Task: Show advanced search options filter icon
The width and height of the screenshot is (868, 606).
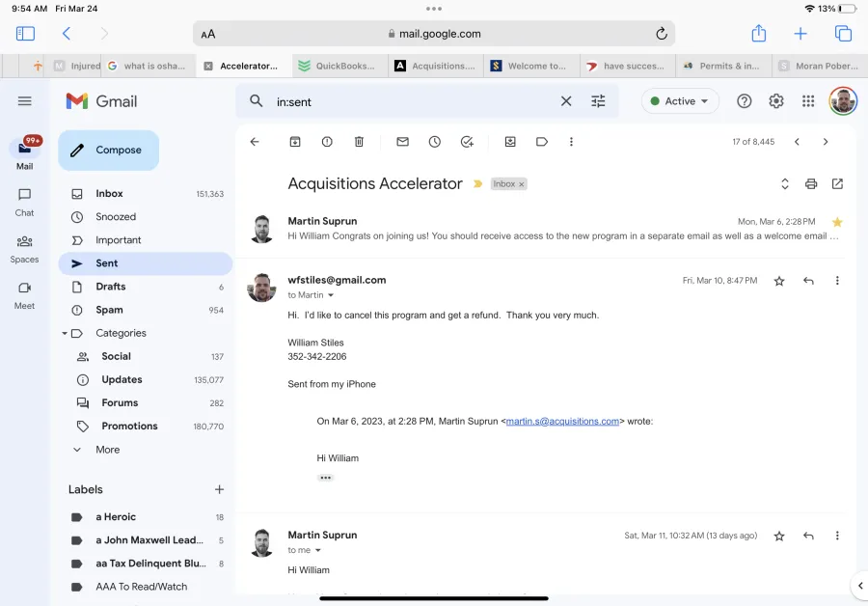Action: (x=598, y=101)
